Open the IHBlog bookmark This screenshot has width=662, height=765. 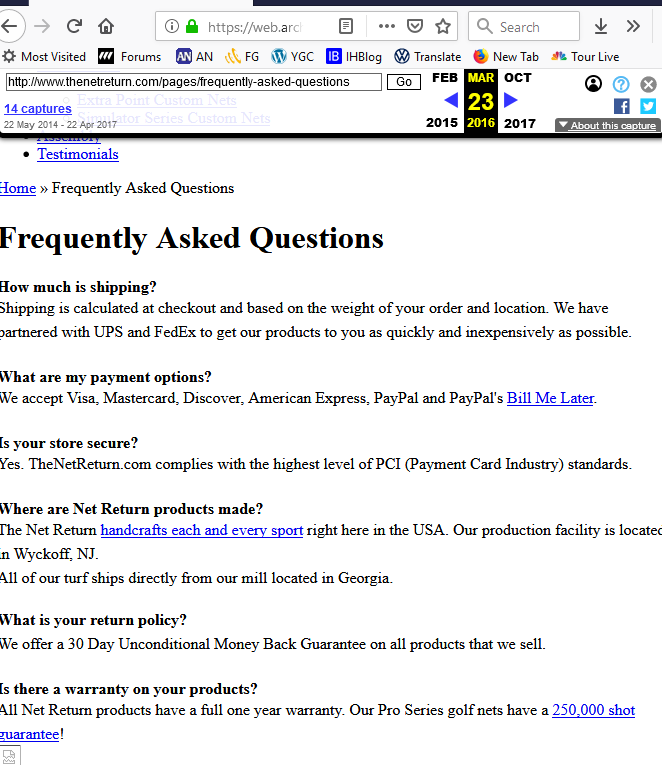tap(354, 57)
